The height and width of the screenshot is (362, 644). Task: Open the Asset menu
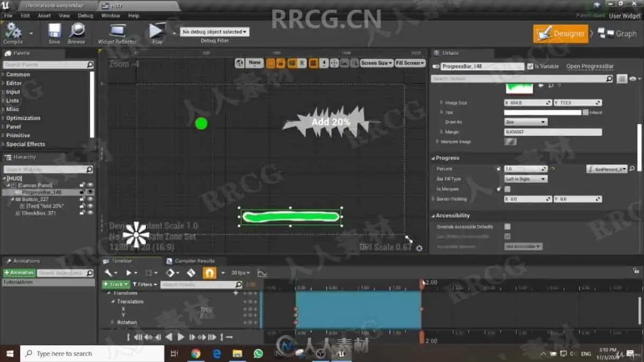44,16
